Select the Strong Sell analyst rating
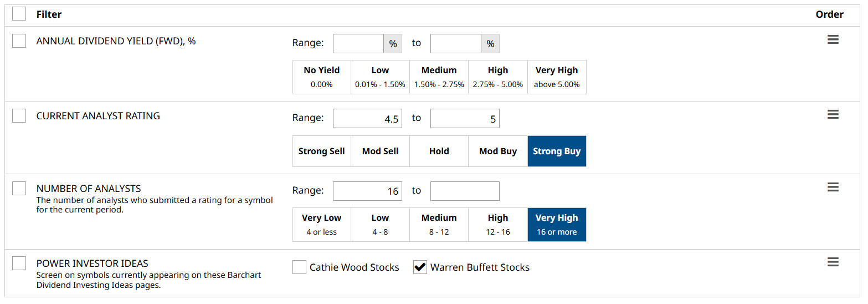The image size is (868, 304). (x=322, y=151)
